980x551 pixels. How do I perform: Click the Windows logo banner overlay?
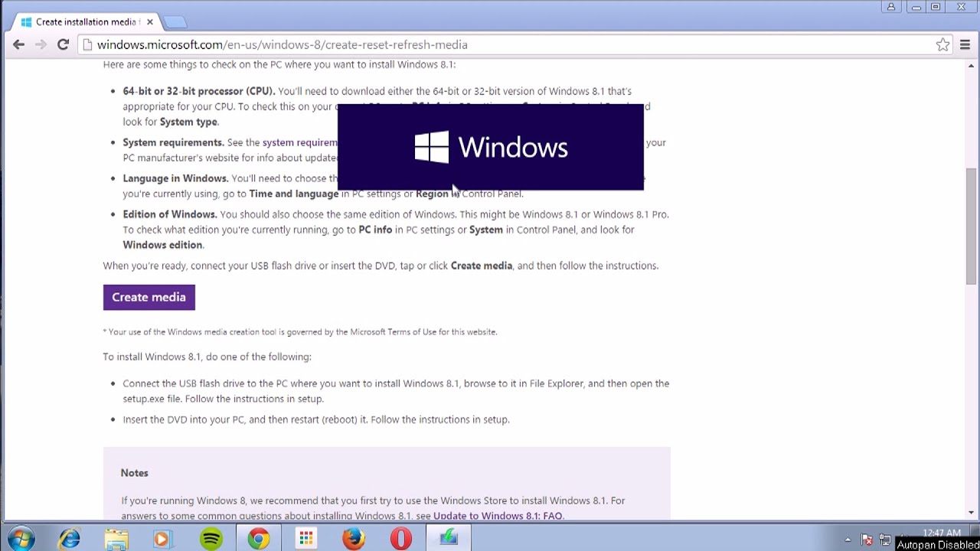point(491,147)
